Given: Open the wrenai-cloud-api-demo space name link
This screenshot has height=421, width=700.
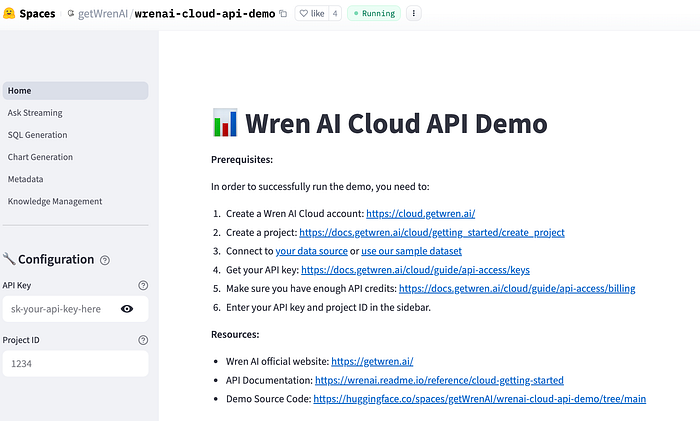Looking at the screenshot, I should tap(205, 14).
